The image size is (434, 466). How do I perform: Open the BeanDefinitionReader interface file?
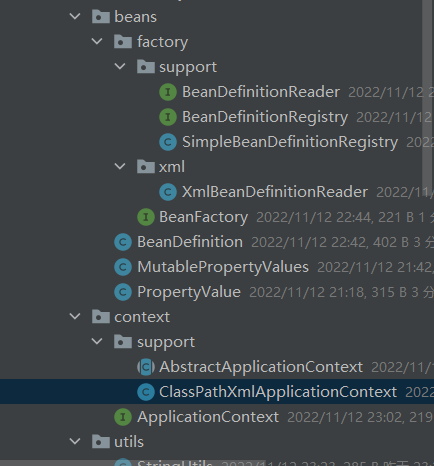(x=261, y=92)
